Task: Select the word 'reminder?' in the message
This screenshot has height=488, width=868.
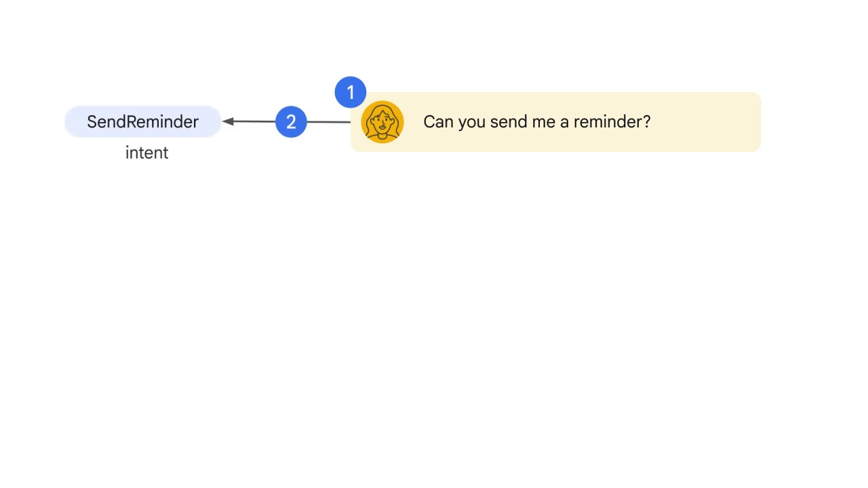Action: click(612, 122)
